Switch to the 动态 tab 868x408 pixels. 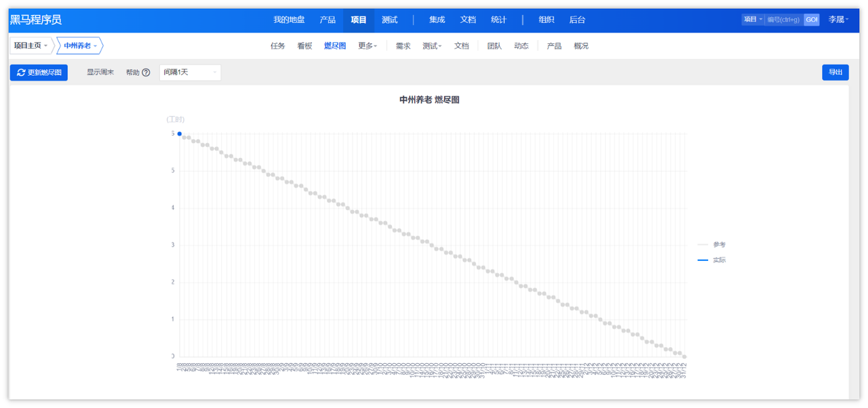[521, 46]
